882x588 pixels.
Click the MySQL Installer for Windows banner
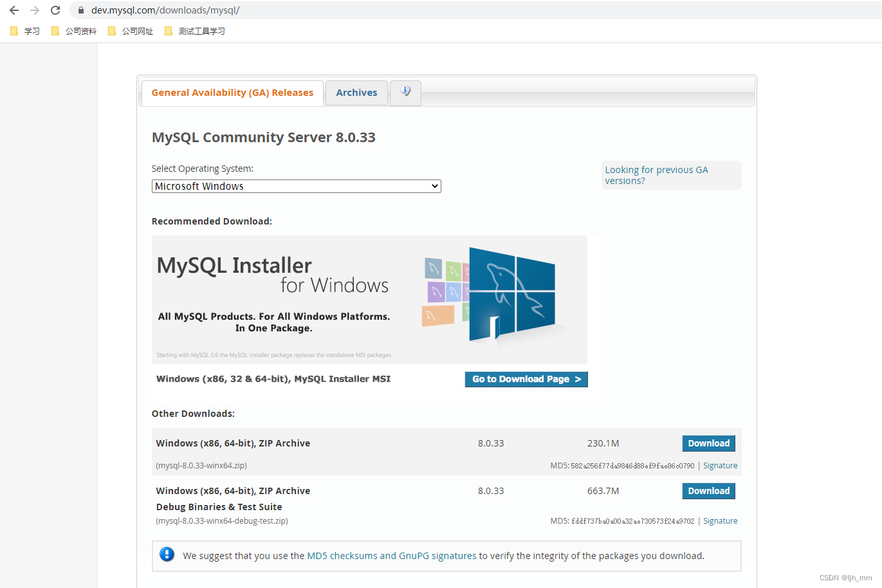tap(369, 300)
